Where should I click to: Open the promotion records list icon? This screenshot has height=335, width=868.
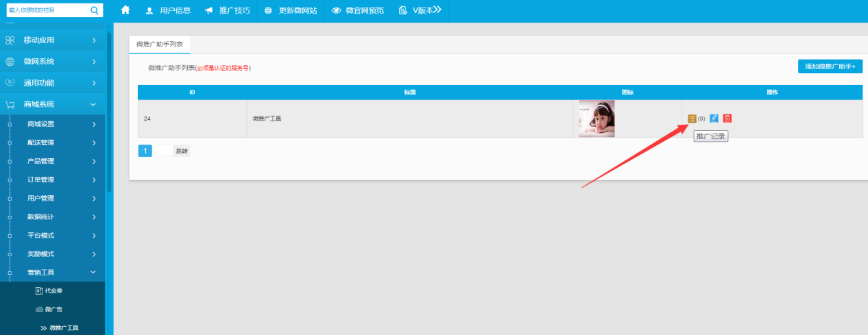tap(692, 119)
